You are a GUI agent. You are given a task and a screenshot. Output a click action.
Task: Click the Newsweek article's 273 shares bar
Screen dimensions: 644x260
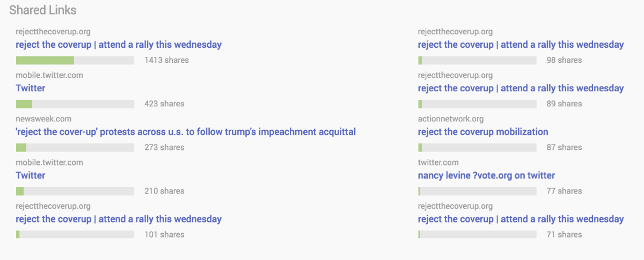(75, 147)
